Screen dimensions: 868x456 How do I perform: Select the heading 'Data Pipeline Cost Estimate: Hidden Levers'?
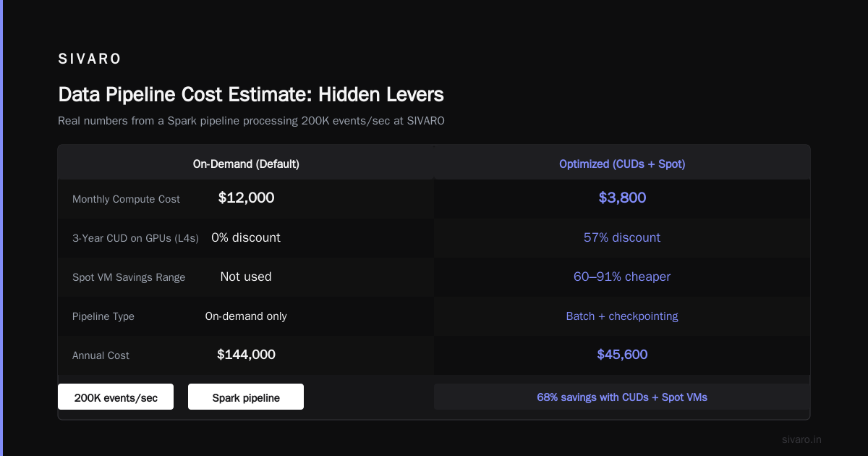(251, 94)
